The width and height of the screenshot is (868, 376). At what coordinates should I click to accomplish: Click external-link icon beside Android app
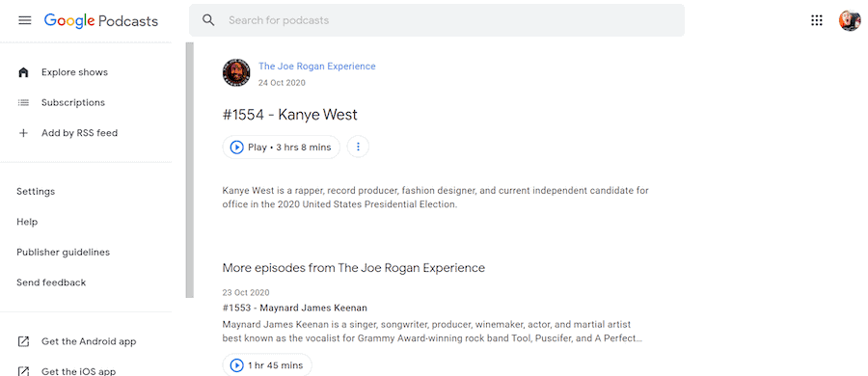23,341
